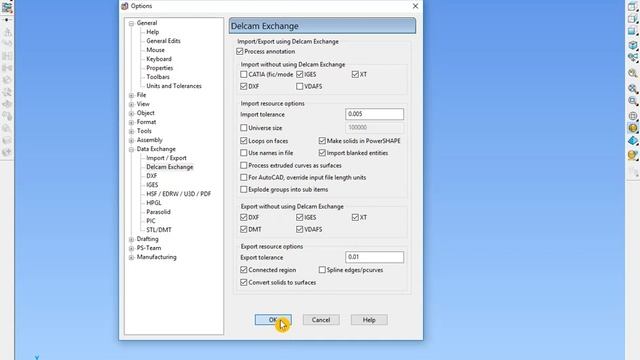This screenshot has height=360, width=640.
Task: Click the Help button at the dialog bottom
Action: click(369, 320)
